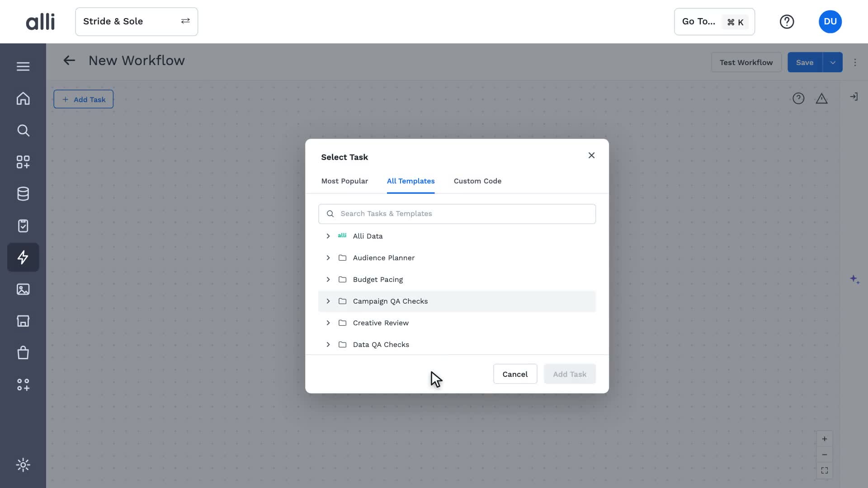Open the three-dot workflow options menu
This screenshot has width=868, height=488.
(x=855, y=62)
